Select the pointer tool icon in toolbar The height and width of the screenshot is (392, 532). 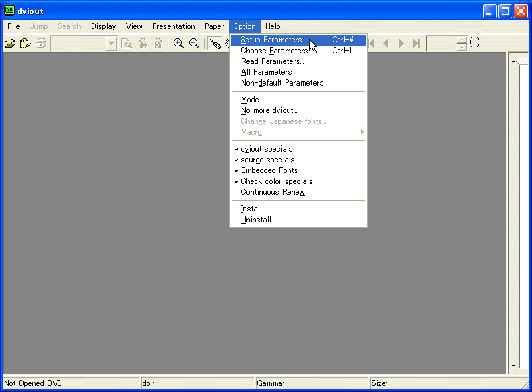point(215,44)
